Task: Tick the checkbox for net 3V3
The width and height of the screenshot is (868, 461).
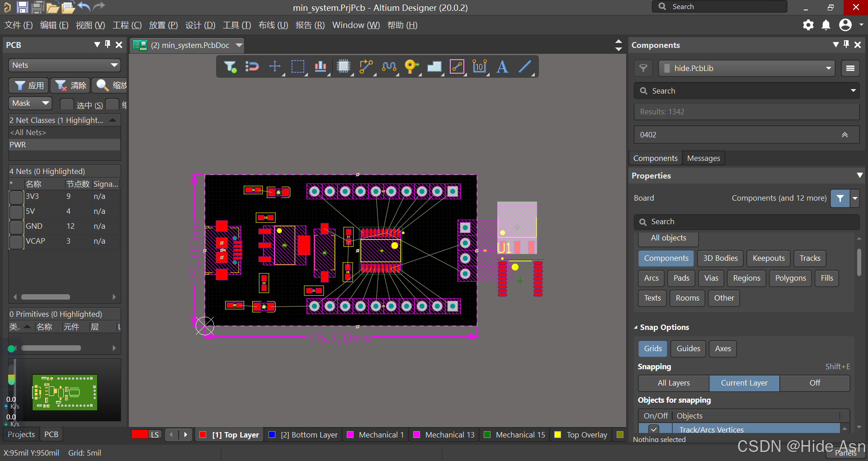Action: [x=17, y=197]
